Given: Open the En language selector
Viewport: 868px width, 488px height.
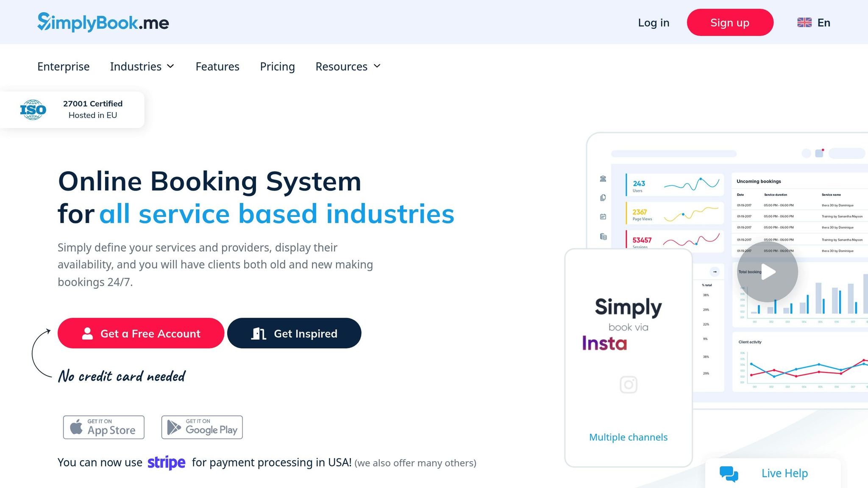Looking at the screenshot, I should (x=814, y=22).
